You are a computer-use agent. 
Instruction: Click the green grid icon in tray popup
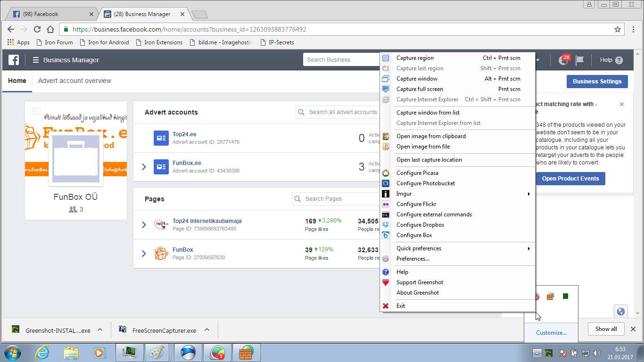[x=565, y=296]
